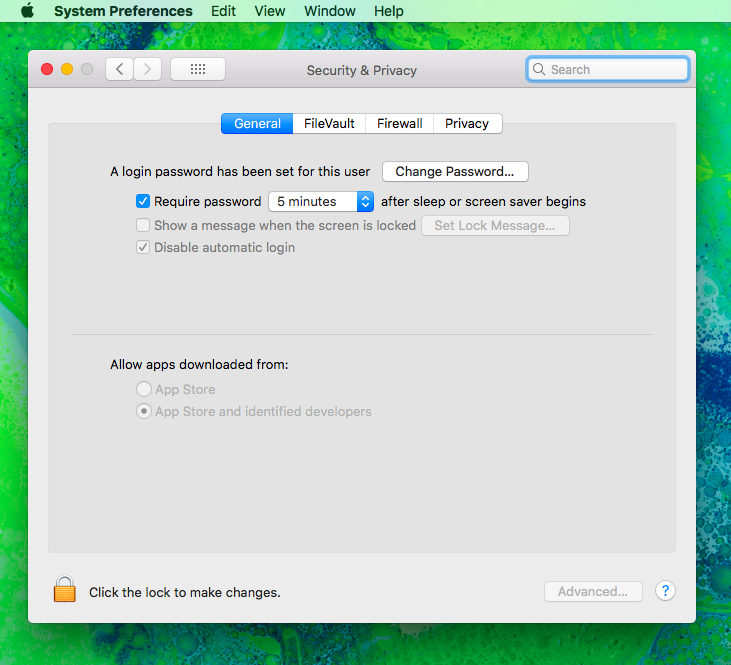
Task: Switch to the FileVault tab
Action: 329,124
